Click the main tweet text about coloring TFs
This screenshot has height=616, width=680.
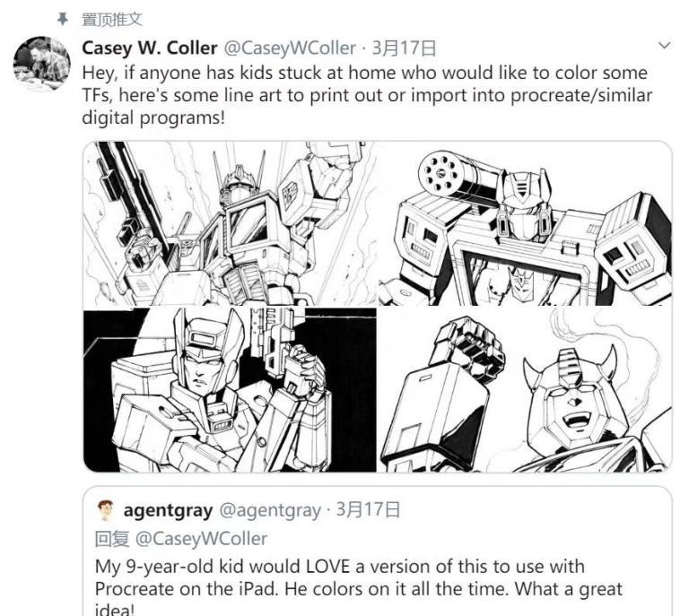pyautogui.click(x=366, y=95)
